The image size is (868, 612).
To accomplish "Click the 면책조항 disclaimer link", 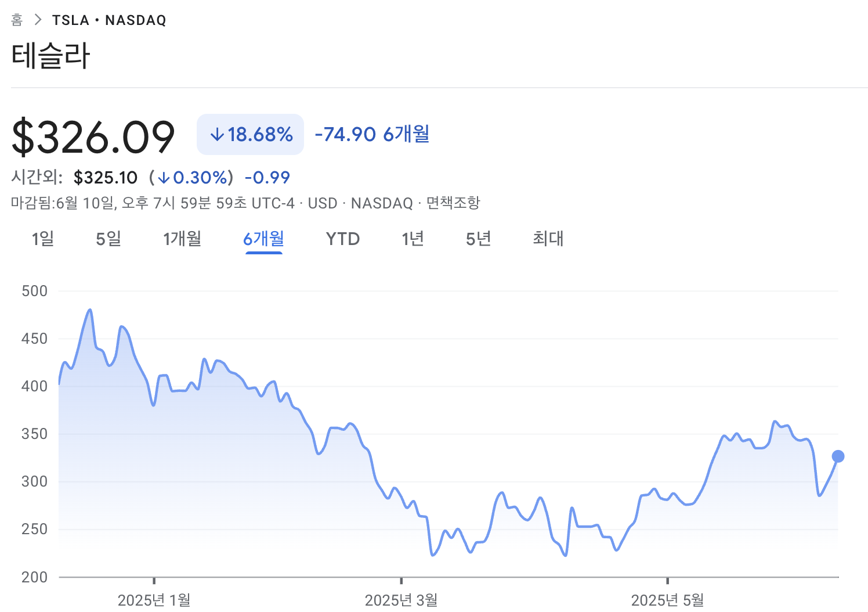I will click(453, 203).
